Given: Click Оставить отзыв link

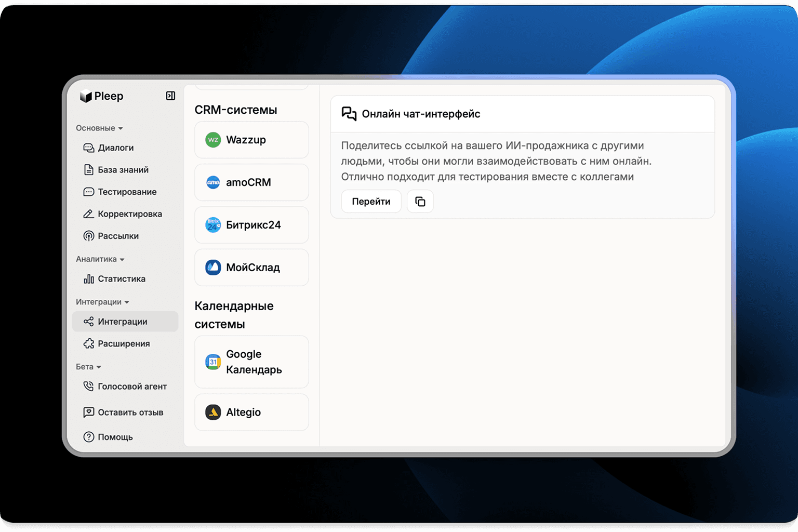Looking at the screenshot, I should (x=130, y=413).
